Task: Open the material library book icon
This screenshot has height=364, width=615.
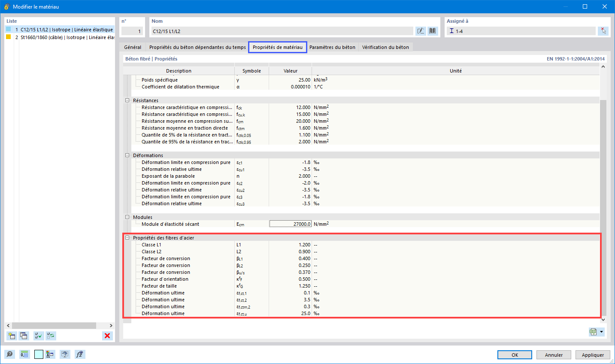Action: pyautogui.click(x=432, y=30)
